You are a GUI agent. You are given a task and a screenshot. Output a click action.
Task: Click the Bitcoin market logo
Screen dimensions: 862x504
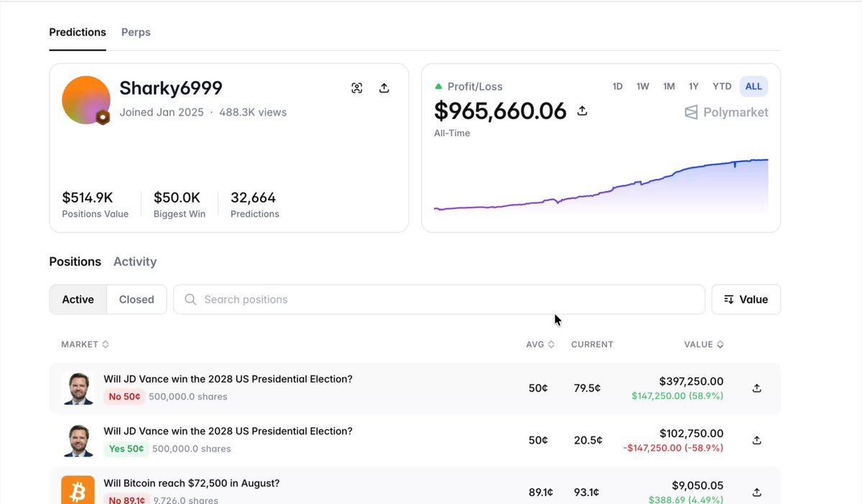[x=78, y=490]
